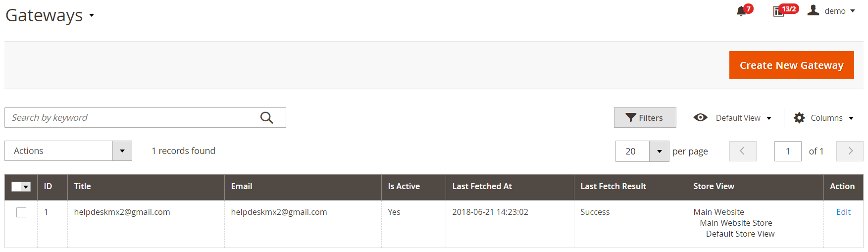The image size is (868, 252).
Task: Click the demo user account icon
Action: [813, 10]
